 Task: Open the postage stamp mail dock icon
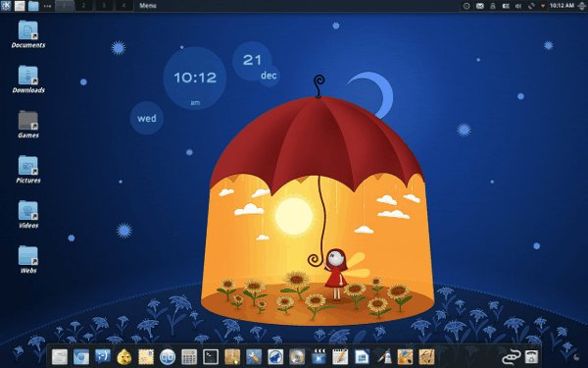(146, 357)
